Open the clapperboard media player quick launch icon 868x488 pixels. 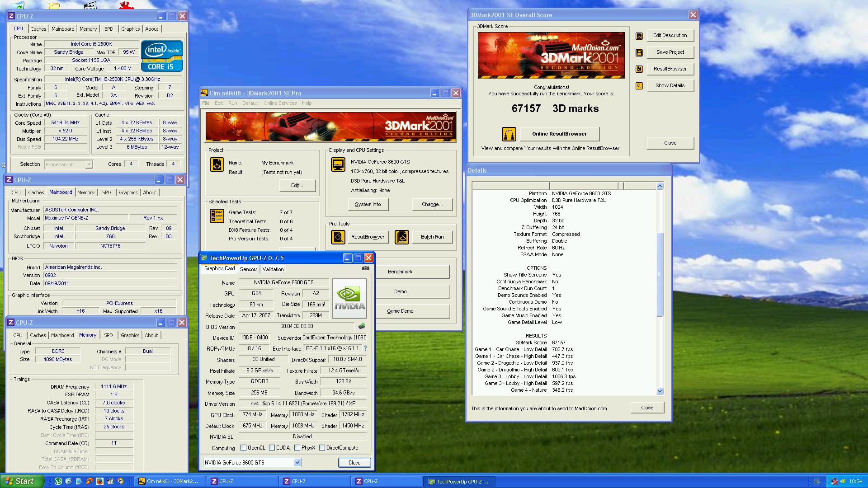click(110, 481)
